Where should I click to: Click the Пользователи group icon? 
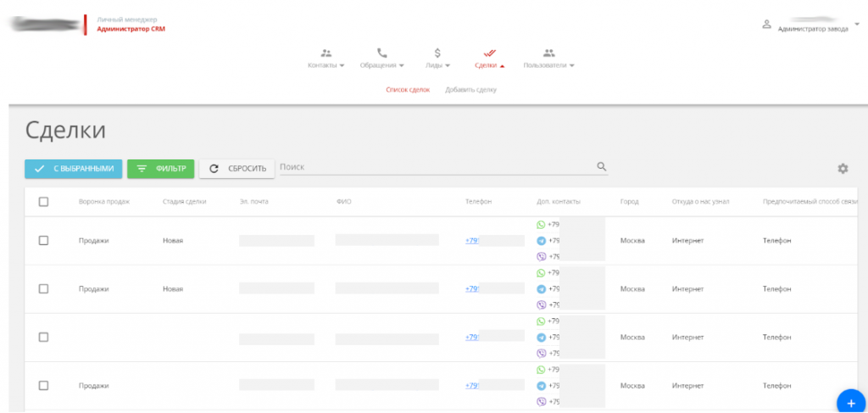click(548, 53)
